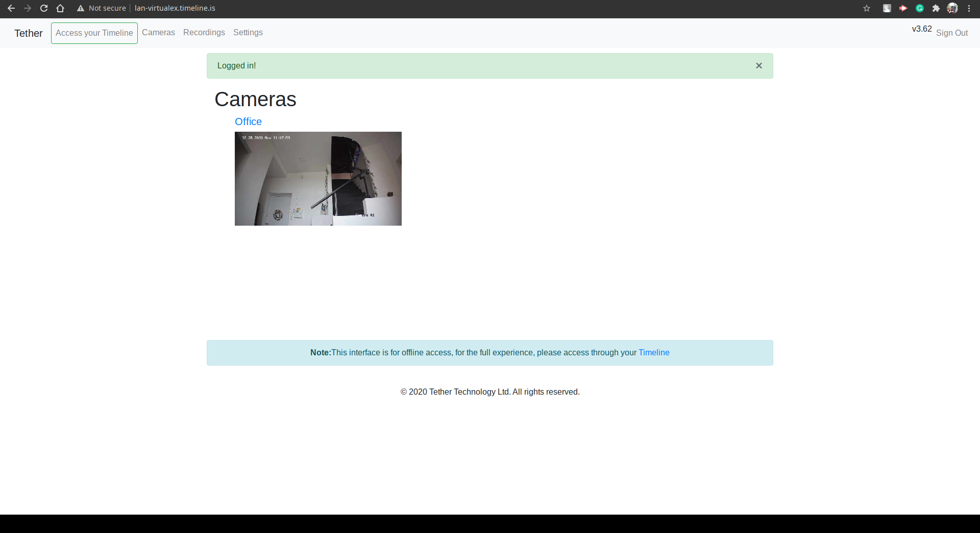The height and width of the screenshot is (533, 980).
Task: Click the browser forward navigation arrow
Action: click(28, 8)
